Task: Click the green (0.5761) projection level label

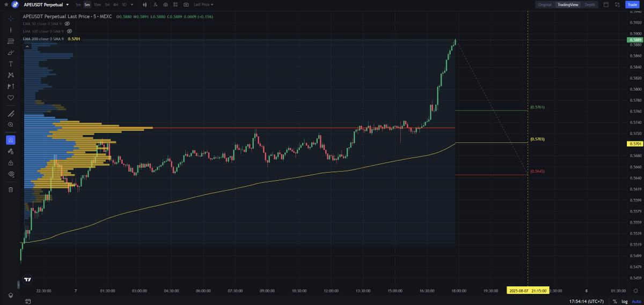Action: tap(537, 107)
